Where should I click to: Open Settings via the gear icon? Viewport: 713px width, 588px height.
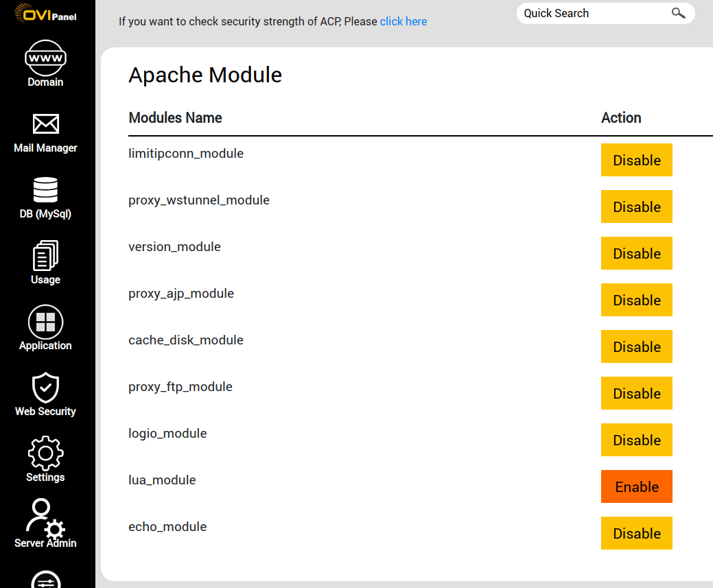(x=45, y=454)
